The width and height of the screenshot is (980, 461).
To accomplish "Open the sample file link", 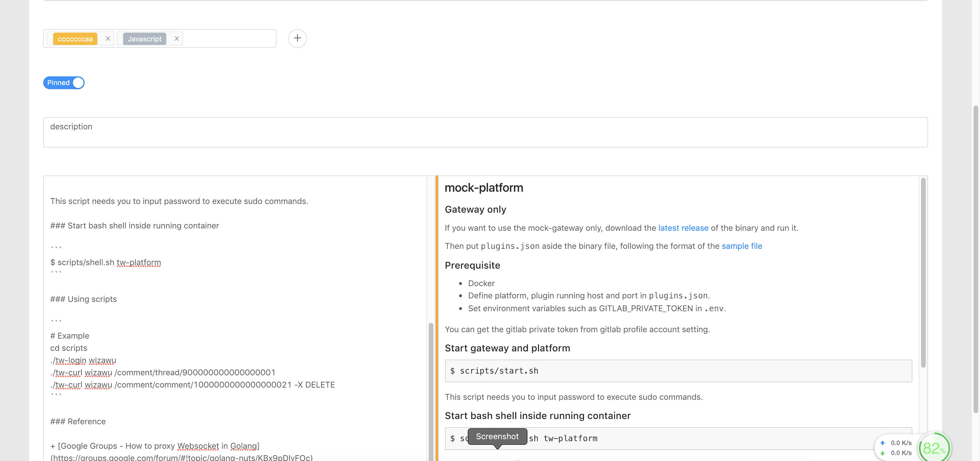I will (741, 246).
